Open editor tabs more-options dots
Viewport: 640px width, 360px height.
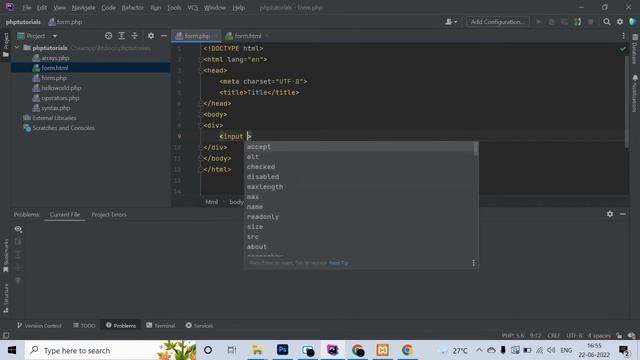623,36
